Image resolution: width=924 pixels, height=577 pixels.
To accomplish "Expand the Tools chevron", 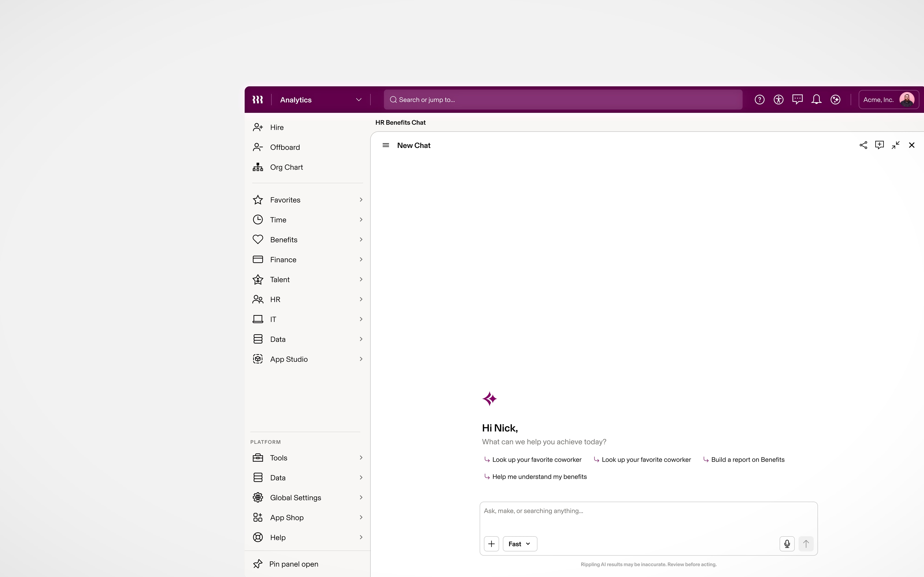I will (361, 458).
